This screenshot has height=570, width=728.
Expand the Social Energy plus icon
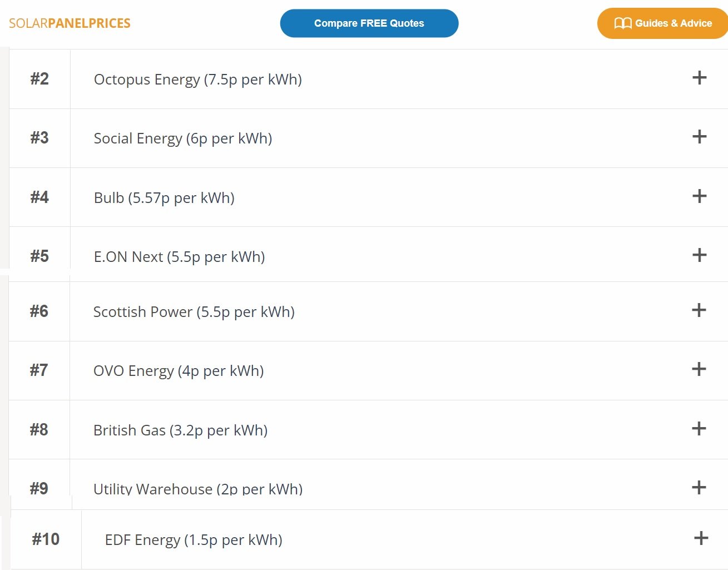coord(699,137)
